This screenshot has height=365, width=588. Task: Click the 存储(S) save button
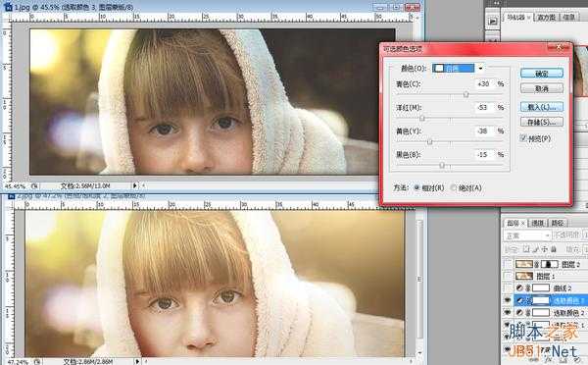(542, 122)
